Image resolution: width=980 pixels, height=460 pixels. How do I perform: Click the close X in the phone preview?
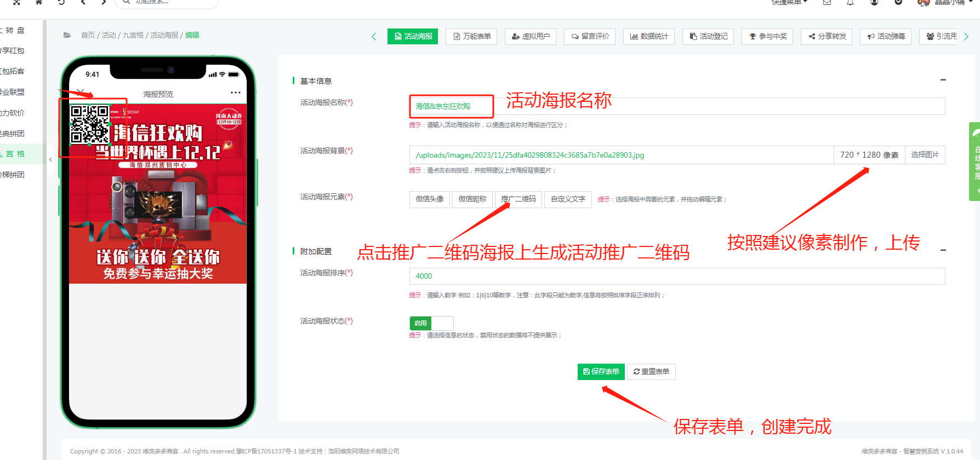[81, 92]
